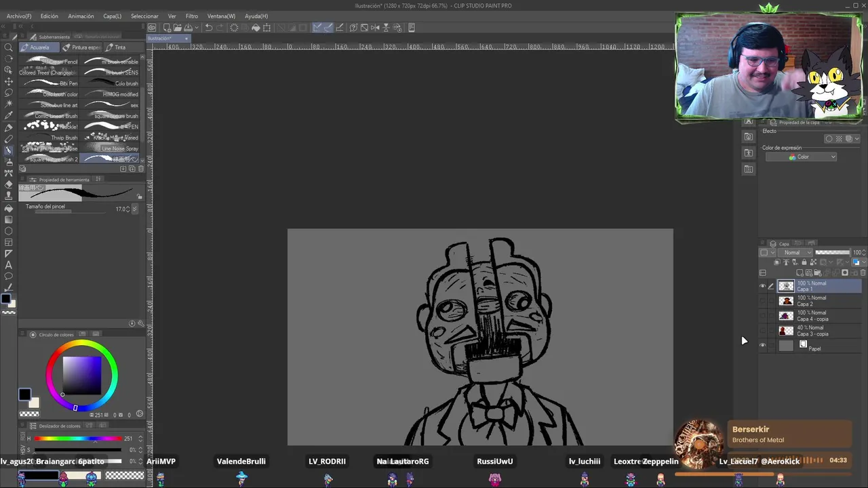
Task: Select the Airbrush tool
Action: [x=9, y=162]
